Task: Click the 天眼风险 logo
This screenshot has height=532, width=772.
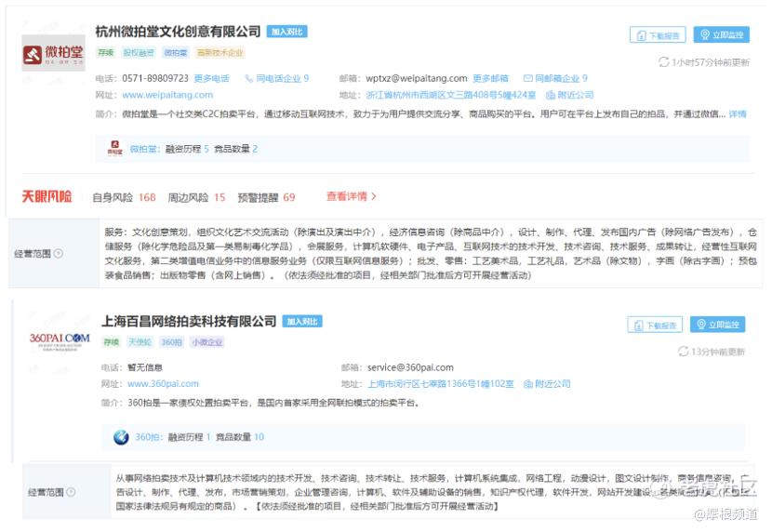Action: (47, 197)
